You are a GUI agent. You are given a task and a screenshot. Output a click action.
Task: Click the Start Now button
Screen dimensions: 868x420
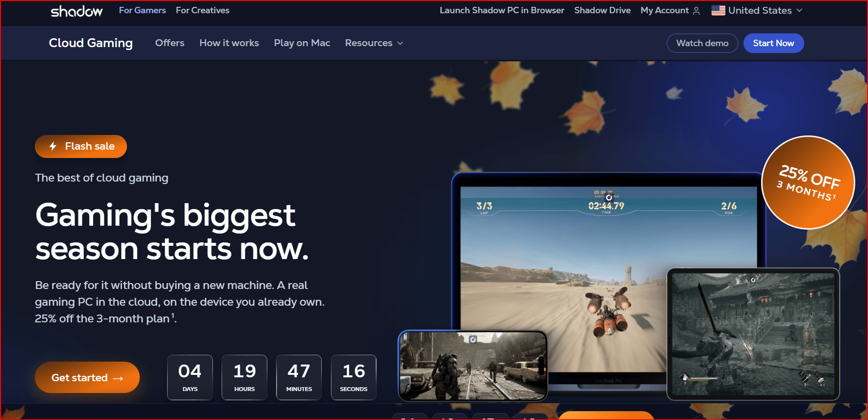click(773, 43)
